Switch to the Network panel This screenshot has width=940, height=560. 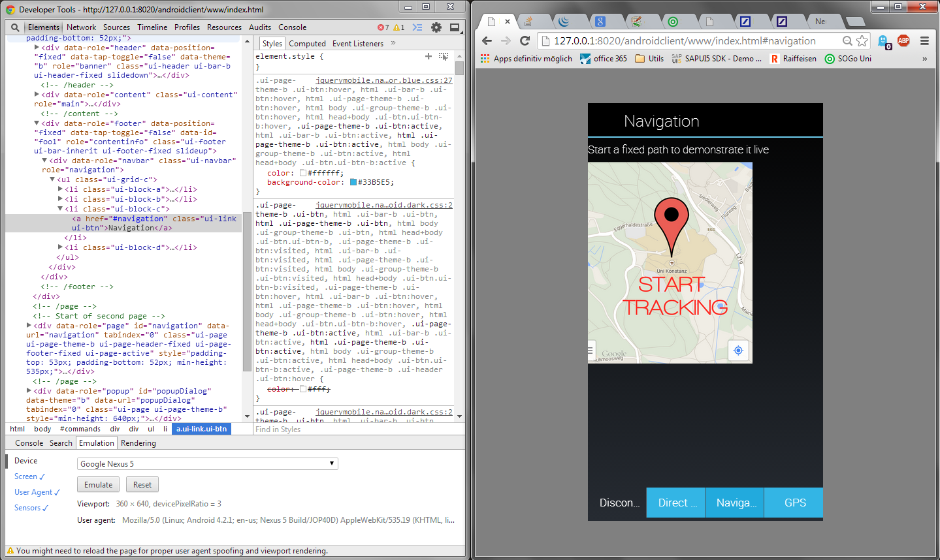click(81, 27)
